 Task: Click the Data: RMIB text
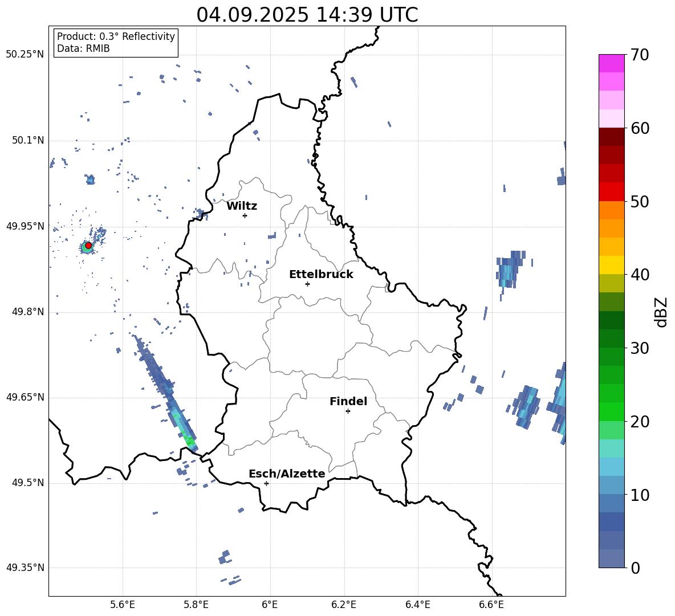point(83,48)
